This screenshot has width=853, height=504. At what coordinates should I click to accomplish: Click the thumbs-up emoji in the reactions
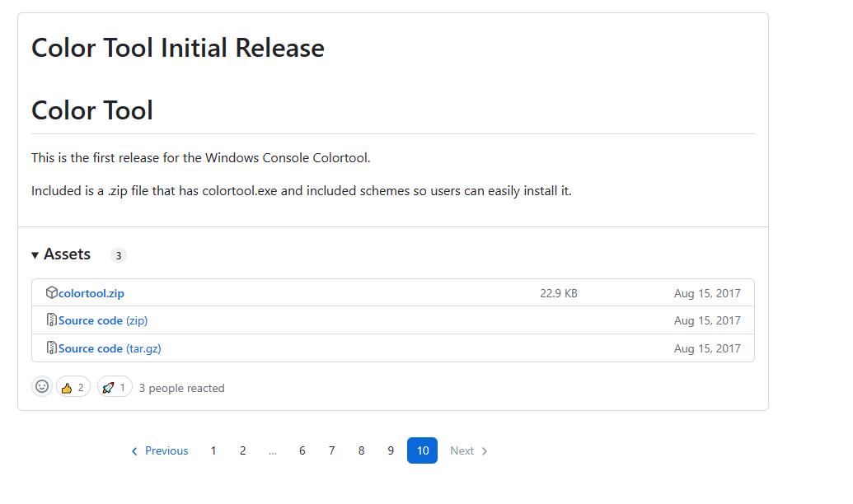click(65, 386)
